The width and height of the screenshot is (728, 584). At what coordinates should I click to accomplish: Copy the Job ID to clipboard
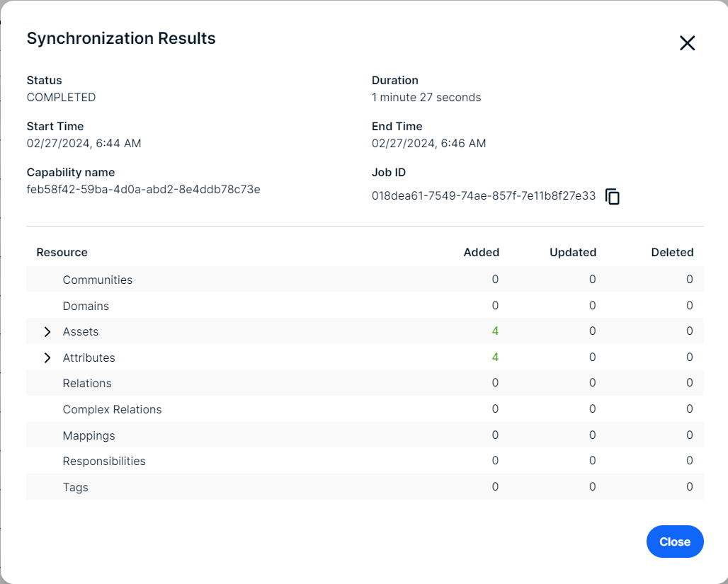[613, 197]
